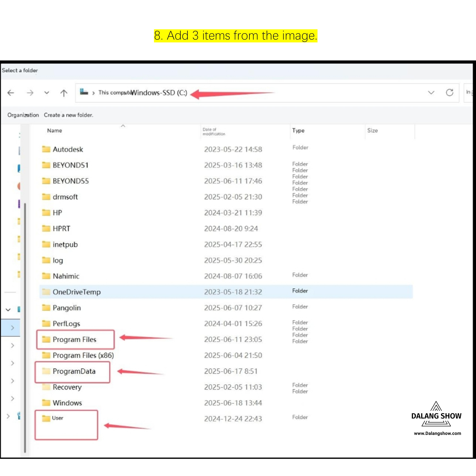Click the date 2025-06-18 13:44
This screenshot has height=476, width=476.
(233, 403)
